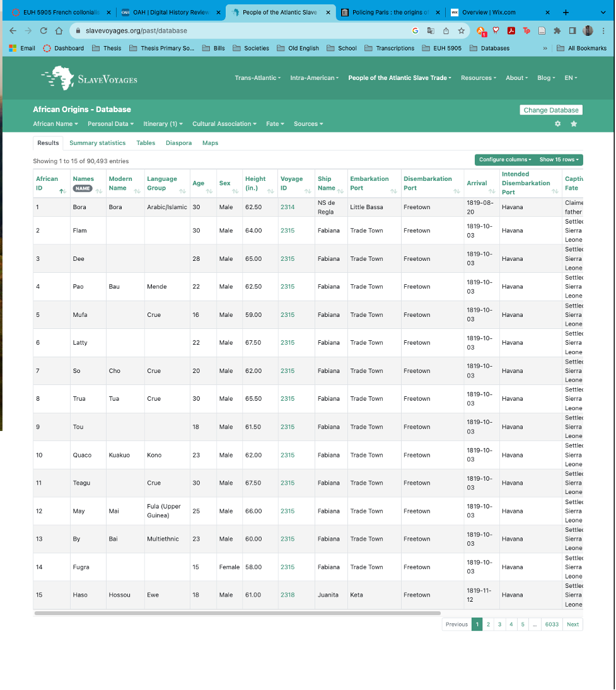Open the side panel icon
Viewport: 616px width, 690px height.
[x=572, y=31]
